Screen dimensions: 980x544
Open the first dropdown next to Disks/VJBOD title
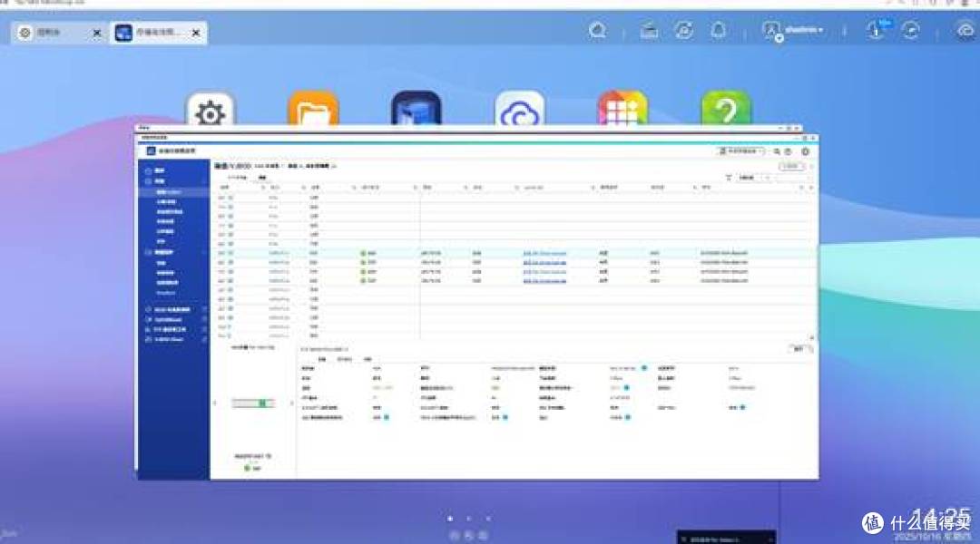[x=269, y=166]
